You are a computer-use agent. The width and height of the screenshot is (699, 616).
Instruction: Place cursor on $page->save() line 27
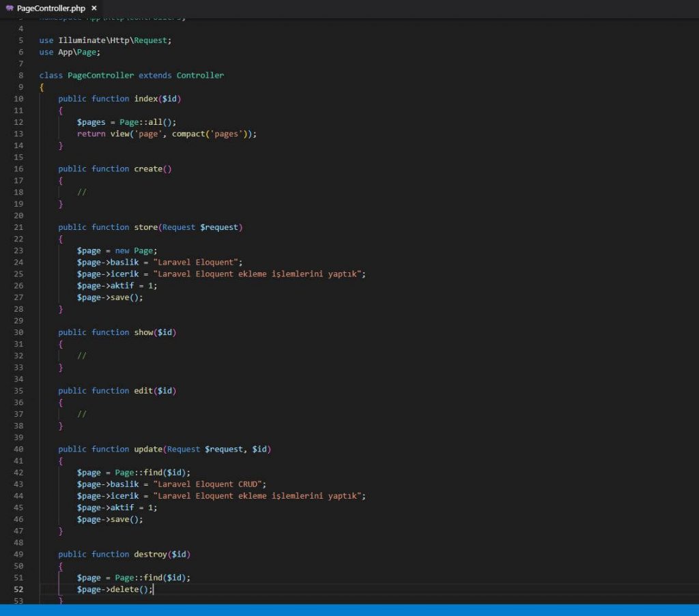[109, 297]
